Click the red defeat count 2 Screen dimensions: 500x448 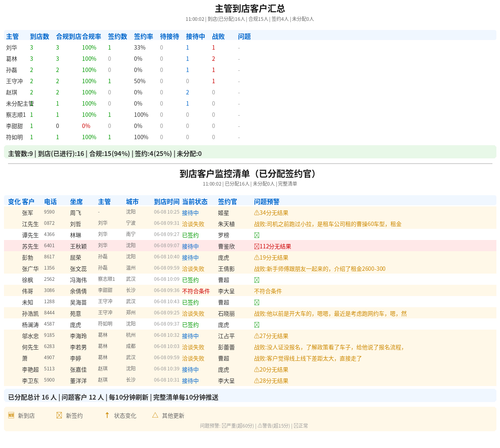click(213, 59)
